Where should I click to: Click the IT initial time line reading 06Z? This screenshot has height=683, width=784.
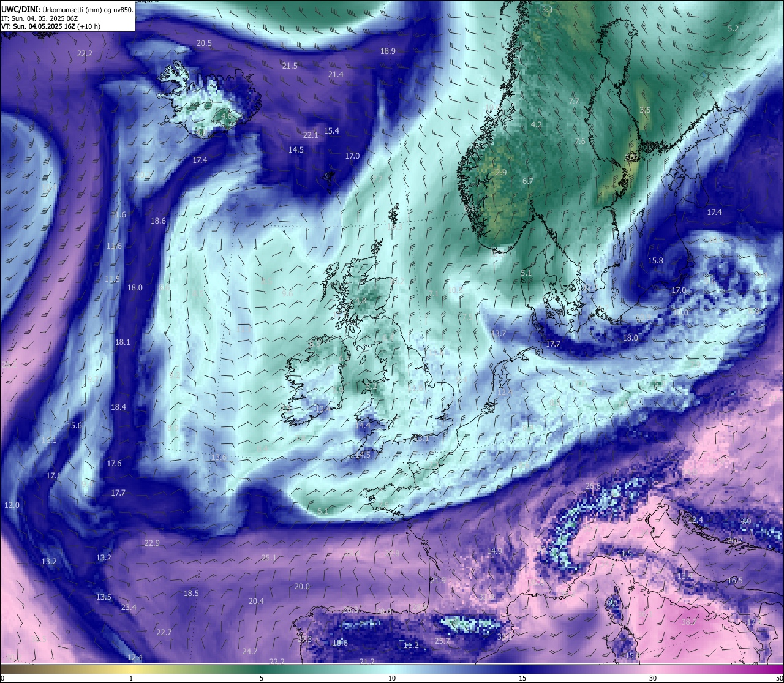(39, 18)
